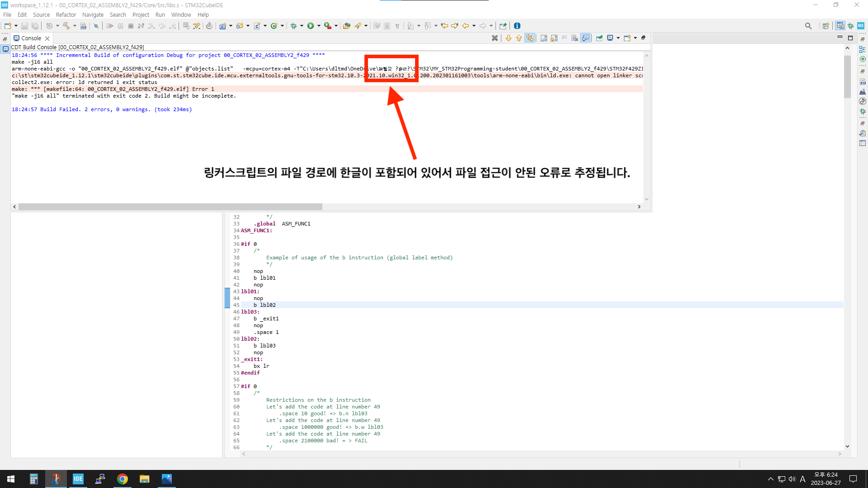Maximize the Console view panel
Screen dimensions: 868x488
coord(850,38)
